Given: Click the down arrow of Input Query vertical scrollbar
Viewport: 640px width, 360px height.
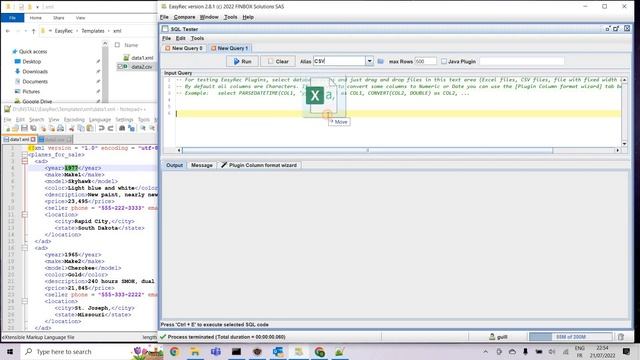Looking at the screenshot, I should point(624,144).
